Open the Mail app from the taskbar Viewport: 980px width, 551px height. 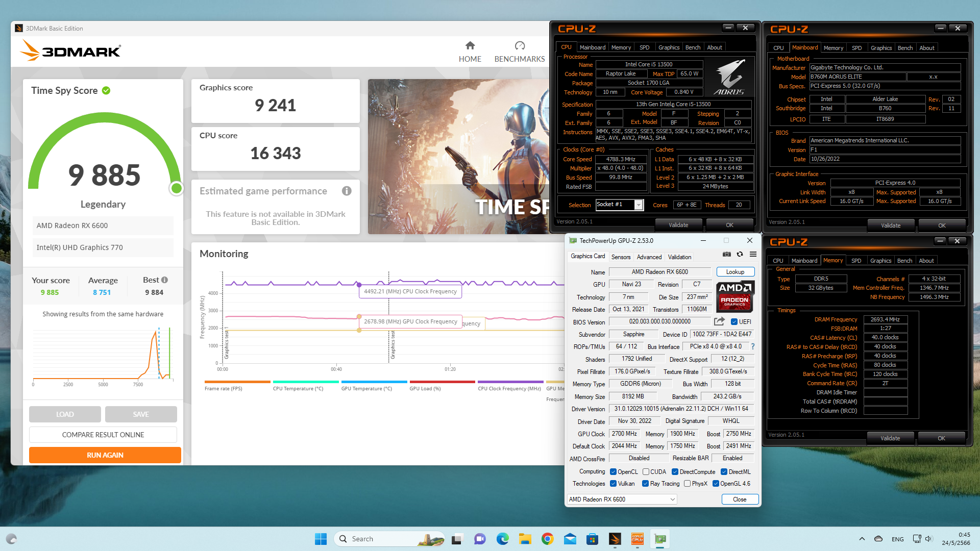pos(570,539)
